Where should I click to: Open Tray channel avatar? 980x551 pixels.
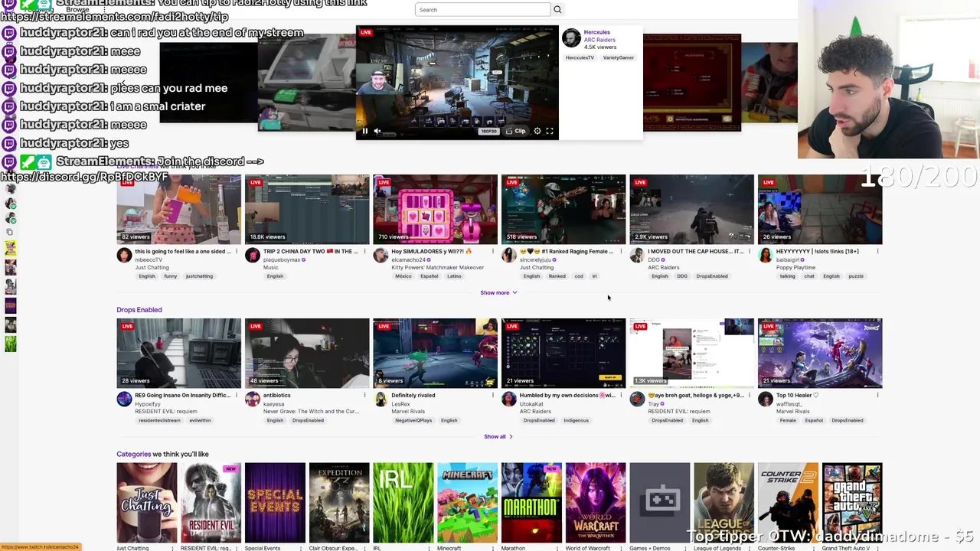(x=637, y=399)
